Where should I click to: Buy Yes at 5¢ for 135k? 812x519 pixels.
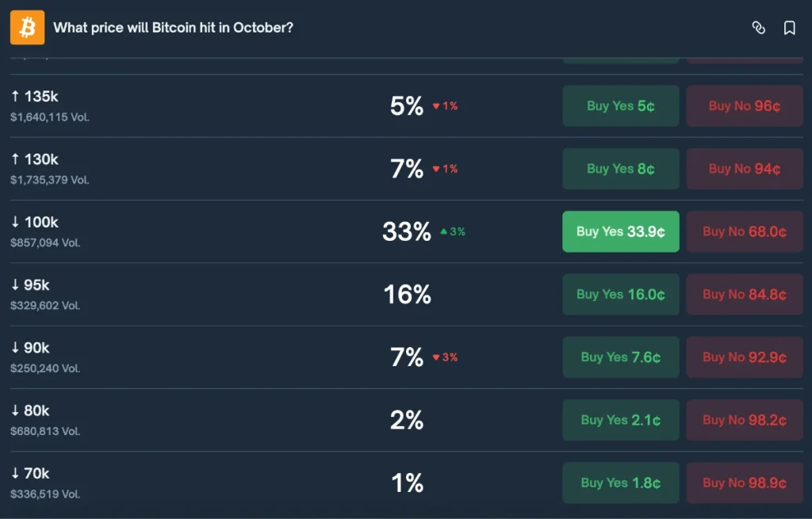620,105
